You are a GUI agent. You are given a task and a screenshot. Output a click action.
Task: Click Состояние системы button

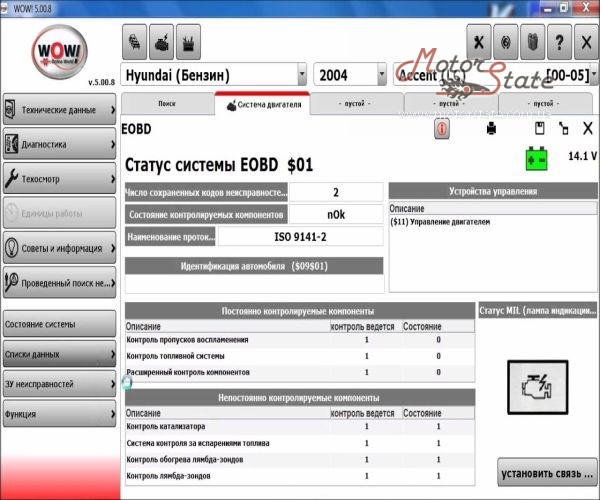coord(59,324)
